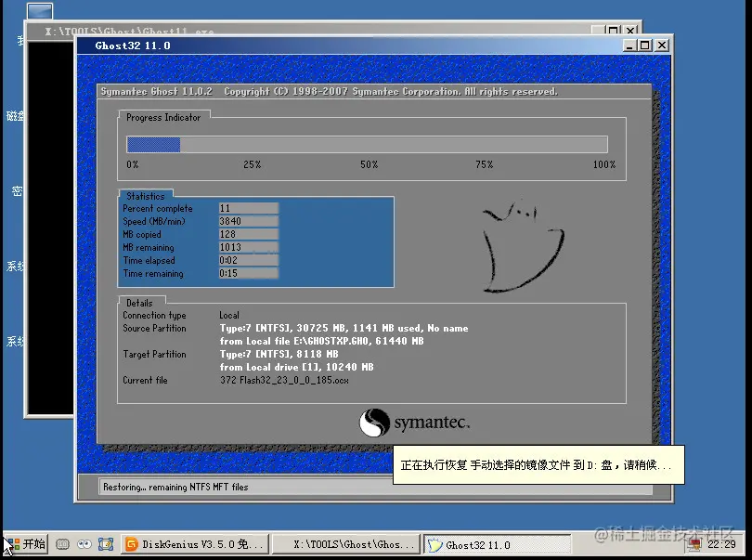Click the 22:29 taskbar clock
This screenshot has height=560, width=752.
coord(721,544)
